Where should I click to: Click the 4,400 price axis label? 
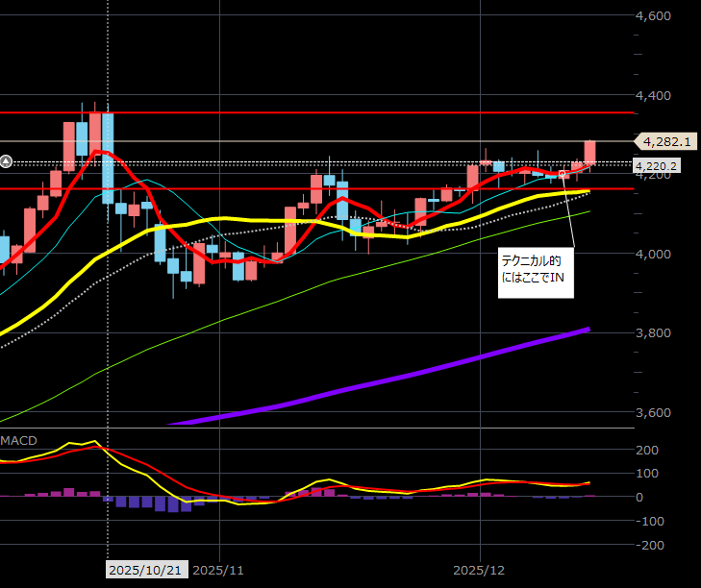tap(654, 96)
